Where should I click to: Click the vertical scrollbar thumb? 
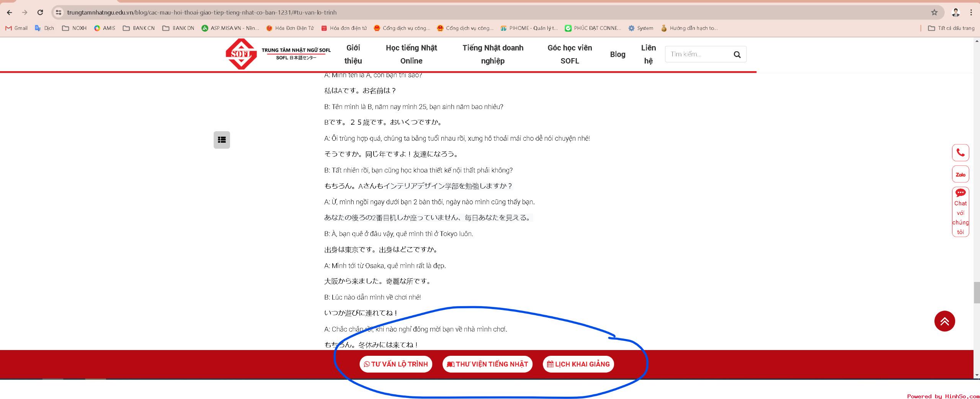click(977, 292)
